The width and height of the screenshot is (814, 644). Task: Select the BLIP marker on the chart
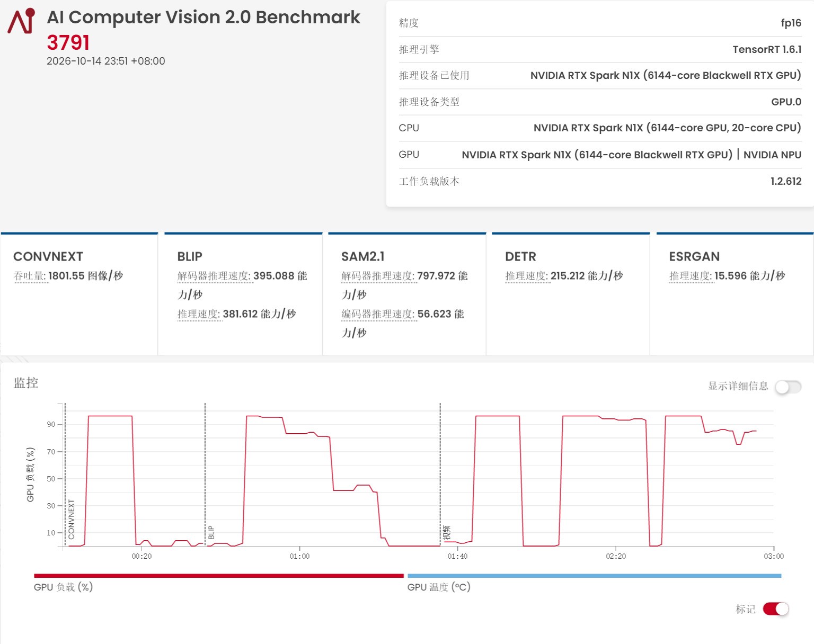pyautogui.click(x=211, y=532)
